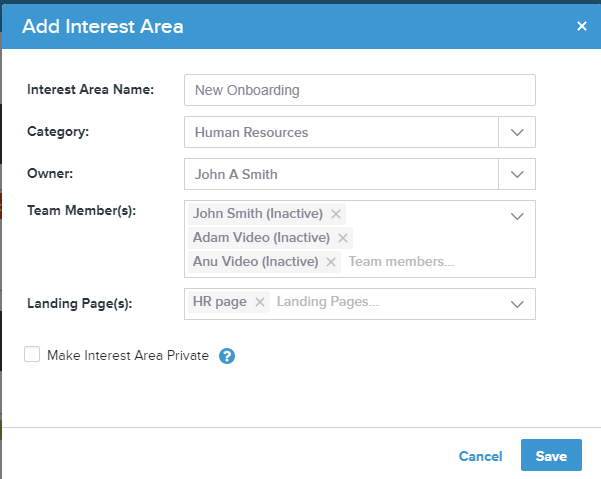Click the John Smith (Inactive) tag label
This screenshot has height=479, width=601.
point(258,214)
